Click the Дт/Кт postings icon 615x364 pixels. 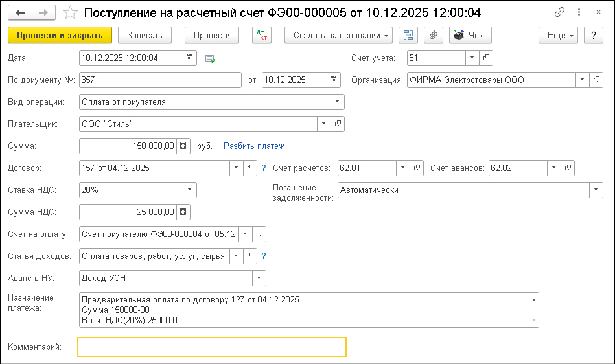click(262, 35)
